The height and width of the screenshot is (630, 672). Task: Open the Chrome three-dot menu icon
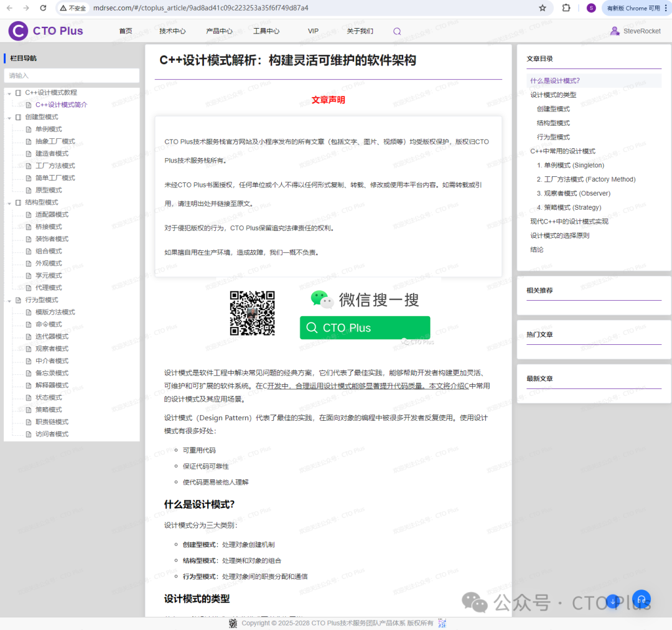click(x=666, y=8)
